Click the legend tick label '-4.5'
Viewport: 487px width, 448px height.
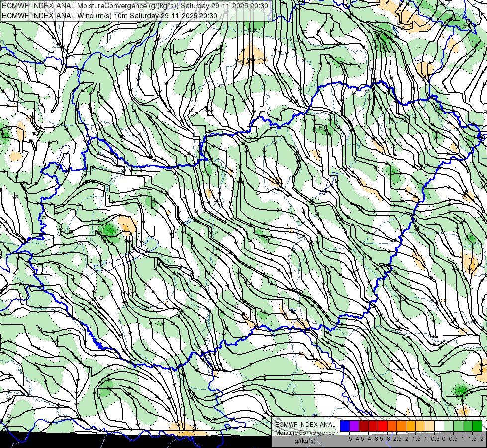[359, 439]
